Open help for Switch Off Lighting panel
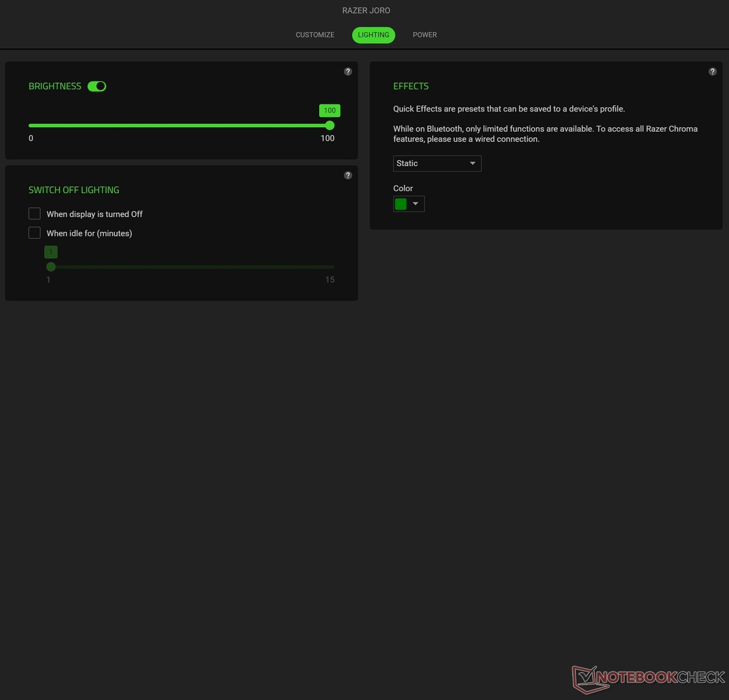This screenshot has height=700, width=729. point(348,176)
